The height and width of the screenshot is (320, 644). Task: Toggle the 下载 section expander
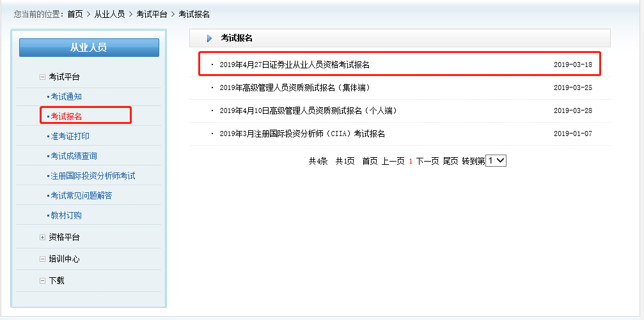click(x=42, y=280)
